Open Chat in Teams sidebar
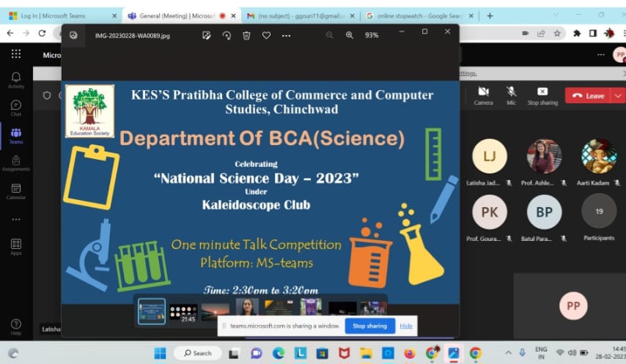This screenshot has width=626, height=364. click(15, 108)
